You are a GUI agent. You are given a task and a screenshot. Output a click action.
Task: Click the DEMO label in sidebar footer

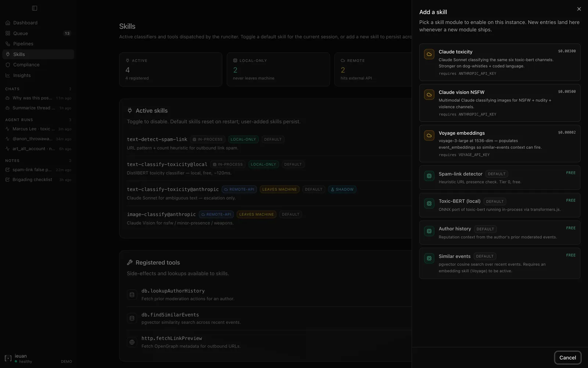pyautogui.click(x=67, y=362)
